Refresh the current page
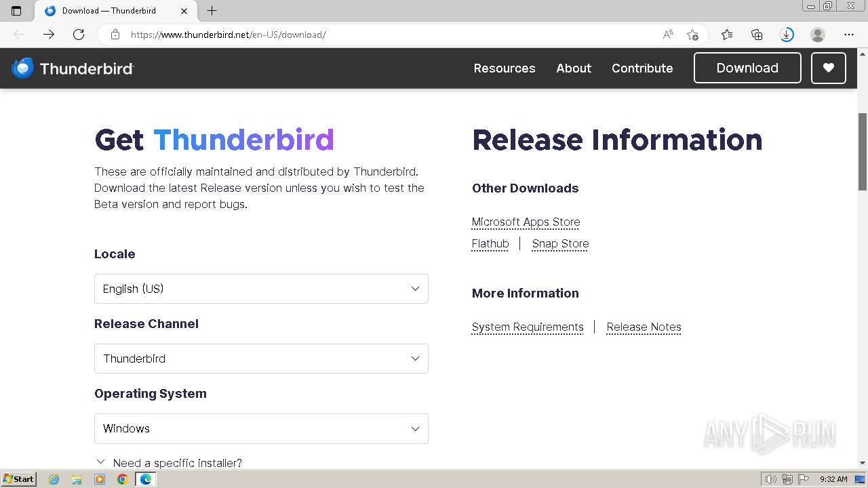Viewport: 868px width, 488px height. tap(79, 35)
